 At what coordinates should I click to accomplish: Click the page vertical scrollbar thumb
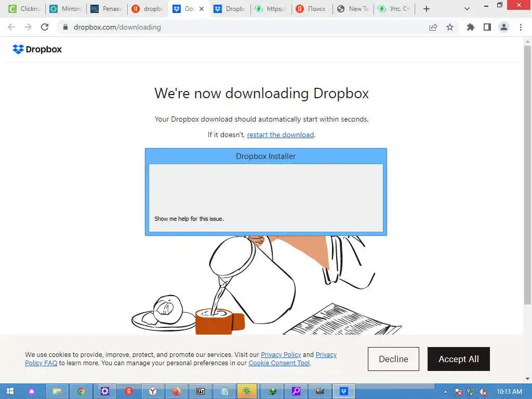(527, 175)
